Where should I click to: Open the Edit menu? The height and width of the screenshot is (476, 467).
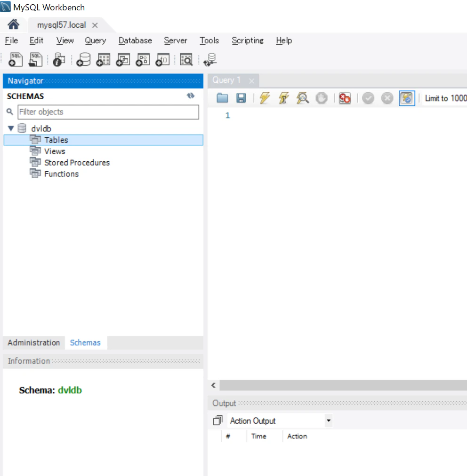[x=36, y=40]
